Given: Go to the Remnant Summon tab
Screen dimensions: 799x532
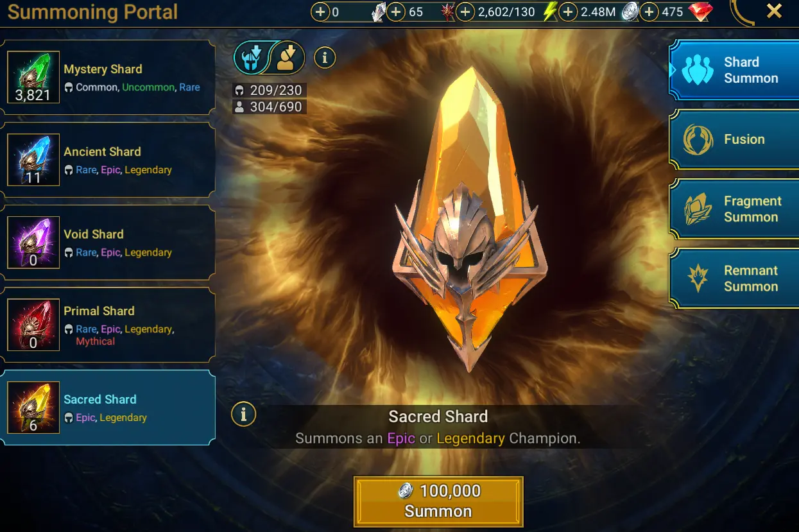Looking at the screenshot, I should [735, 279].
